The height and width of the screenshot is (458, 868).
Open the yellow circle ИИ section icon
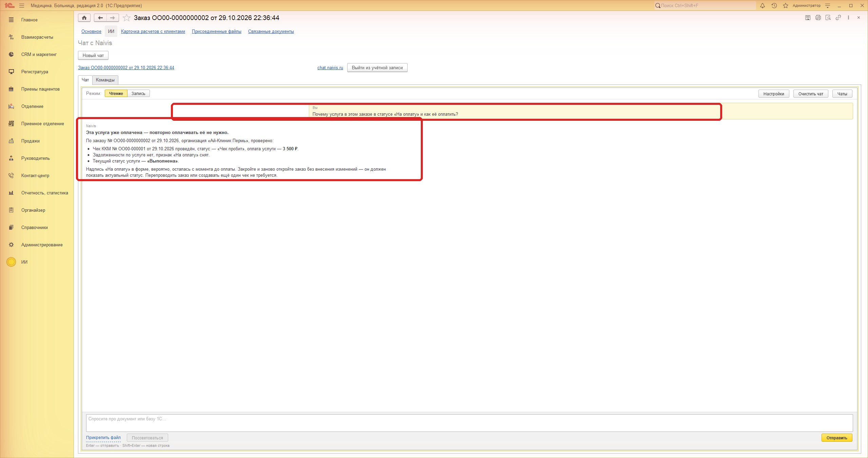coord(11,262)
